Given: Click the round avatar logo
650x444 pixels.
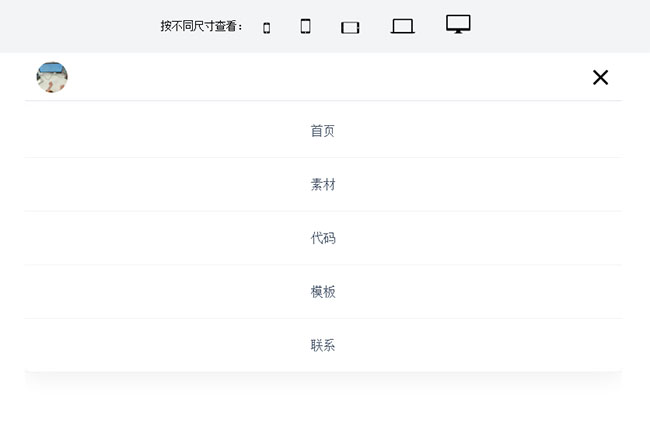Looking at the screenshot, I should [52, 77].
